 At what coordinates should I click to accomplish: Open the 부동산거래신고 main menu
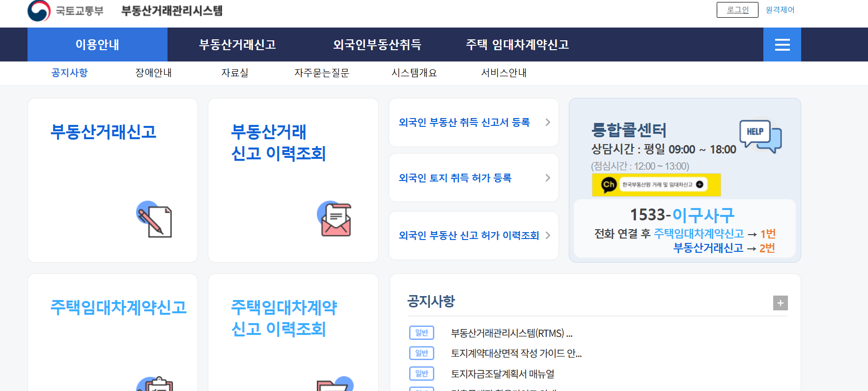tap(237, 45)
